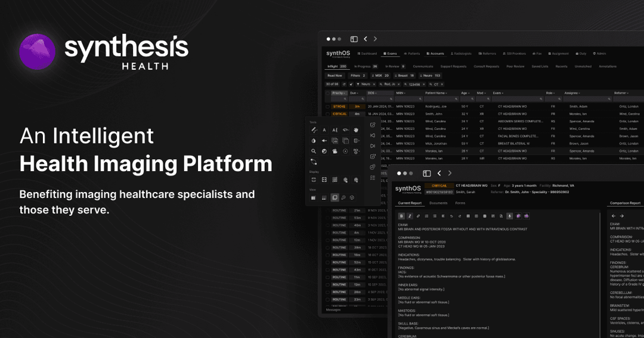Tick the checkbox on the CRITICAL row
The width and height of the screenshot is (644, 338).
point(327,114)
